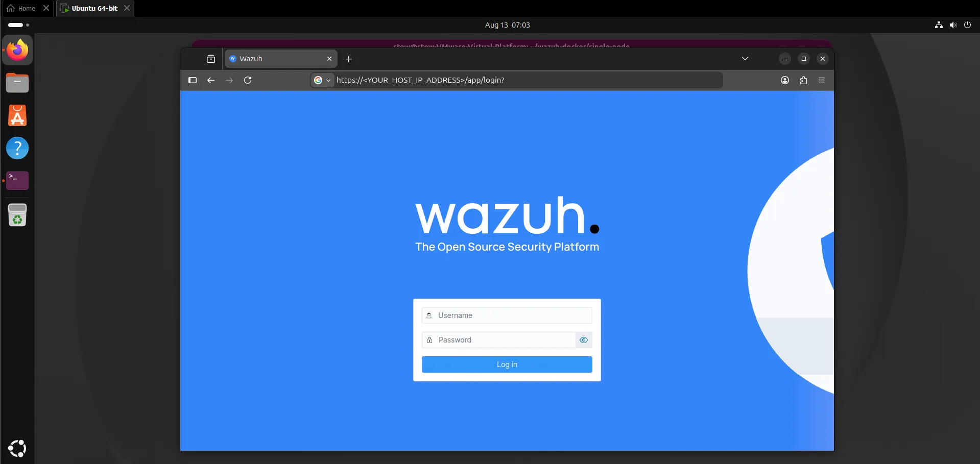Minimize the Firefox window

coord(785,59)
